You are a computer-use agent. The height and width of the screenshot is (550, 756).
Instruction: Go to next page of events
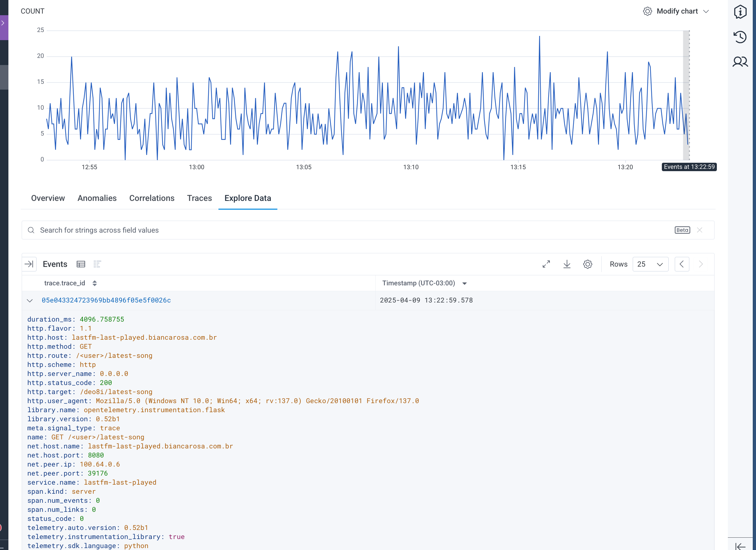701,264
